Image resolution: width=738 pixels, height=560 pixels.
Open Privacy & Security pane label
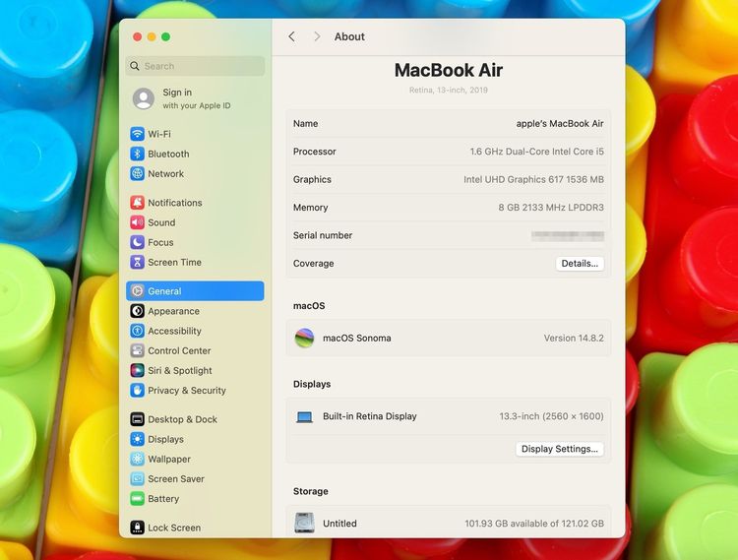click(x=187, y=391)
